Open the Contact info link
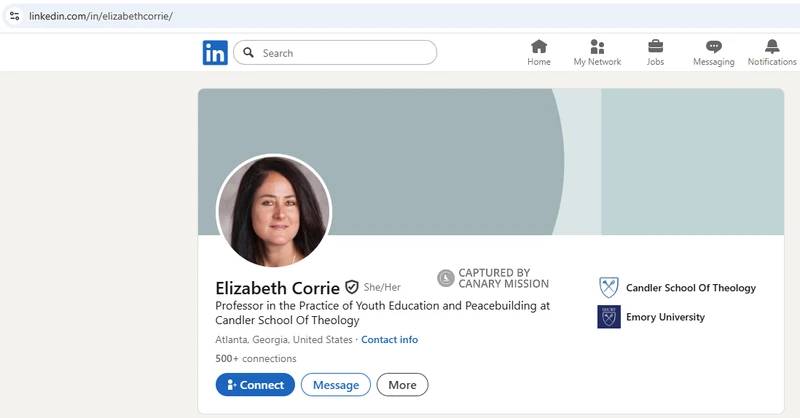This screenshot has width=800, height=418. pyautogui.click(x=389, y=339)
